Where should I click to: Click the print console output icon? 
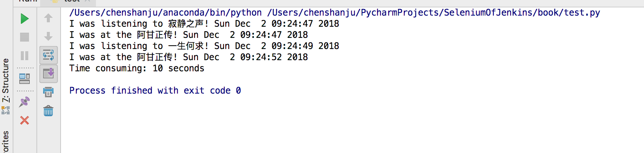pyautogui.click(x=48, y=92)
